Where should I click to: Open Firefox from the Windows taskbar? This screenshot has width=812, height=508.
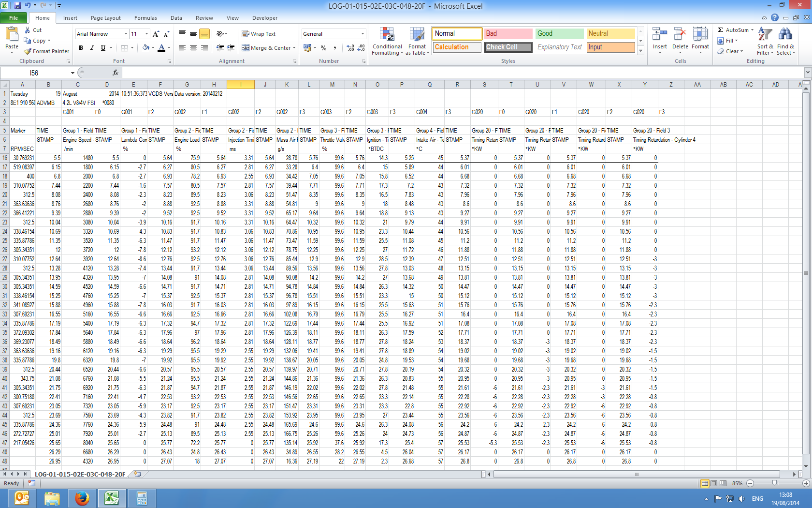(82, 498)
